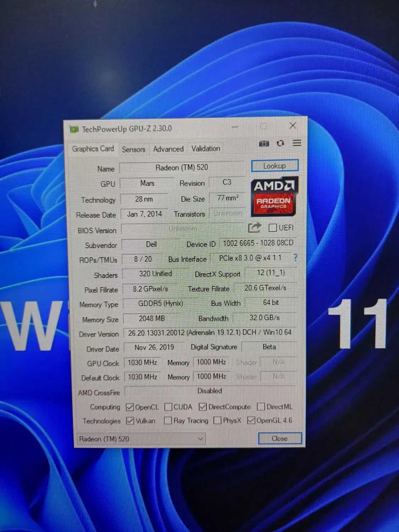Click the screenshot camera icon
This screenshot has height=532, width=399.
(264, 144)
